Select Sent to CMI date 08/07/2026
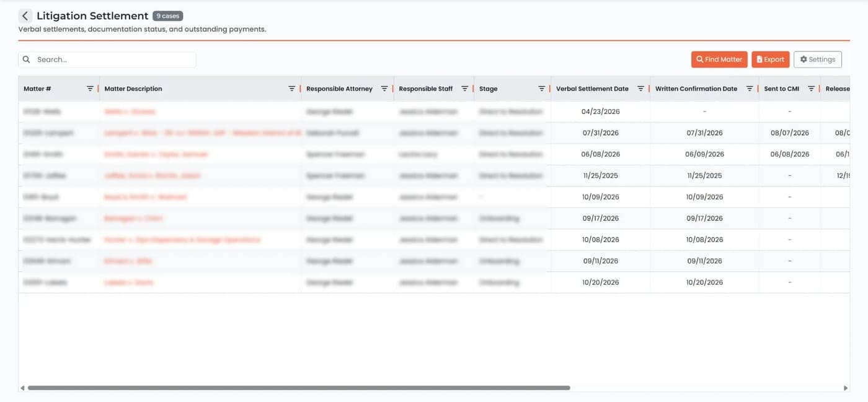This screenshot has height=402, width=868. coord(789,133)
